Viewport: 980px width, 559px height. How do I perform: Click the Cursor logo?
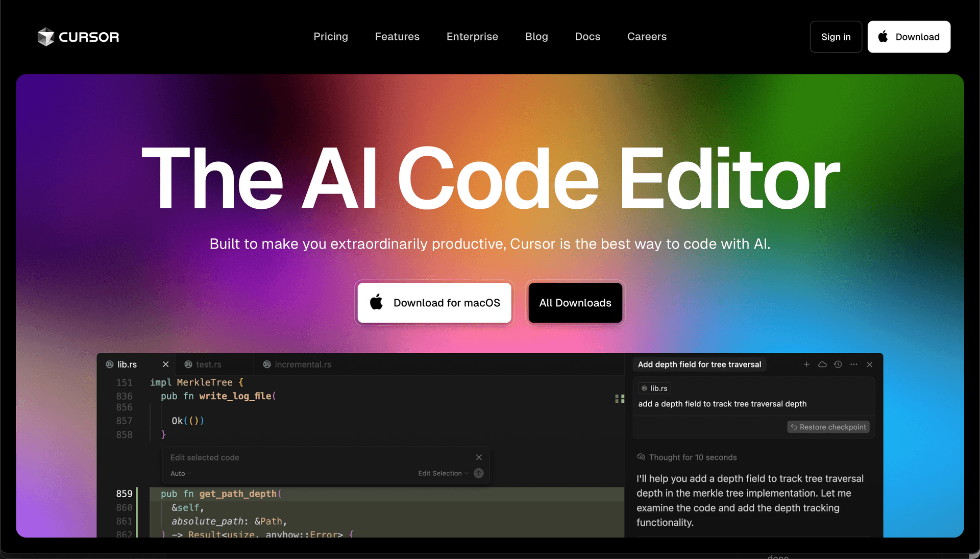coord(78,36)
